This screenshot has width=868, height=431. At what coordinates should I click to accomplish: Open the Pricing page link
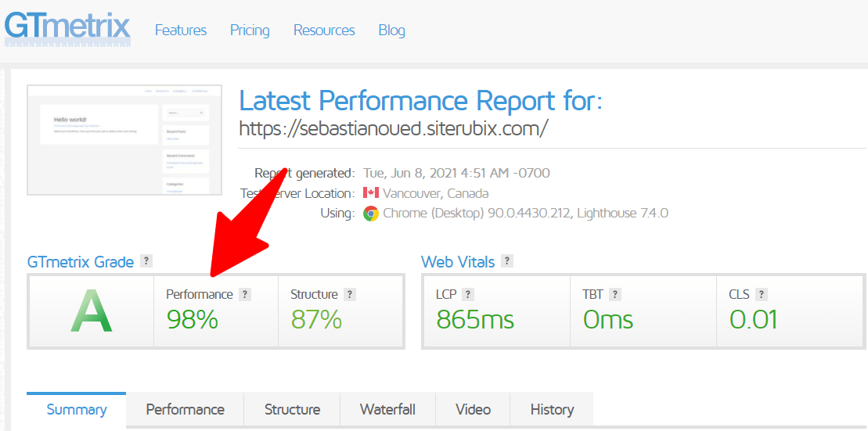coord(250,30)
